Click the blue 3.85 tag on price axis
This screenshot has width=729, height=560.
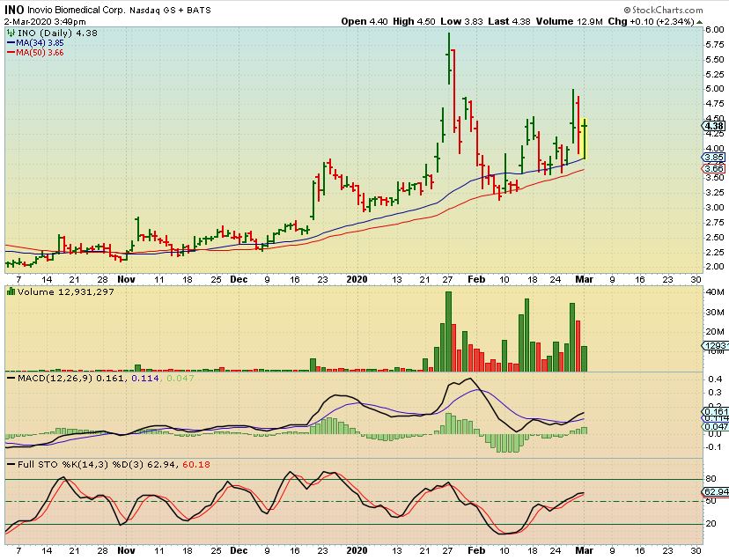tap(714, 158)
